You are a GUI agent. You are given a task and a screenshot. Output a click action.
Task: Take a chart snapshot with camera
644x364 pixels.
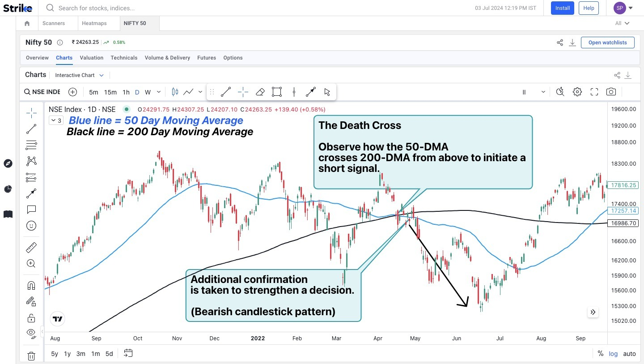(611, 92)
